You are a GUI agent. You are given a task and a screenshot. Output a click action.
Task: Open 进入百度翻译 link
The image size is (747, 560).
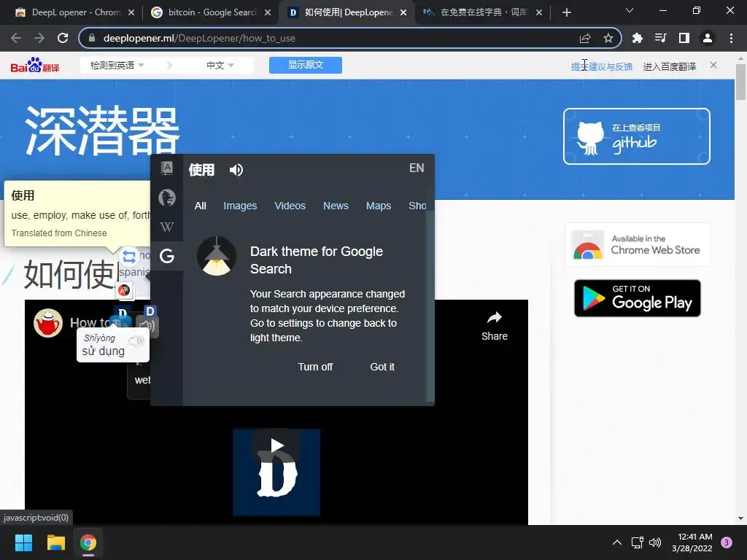click(670, 66)
